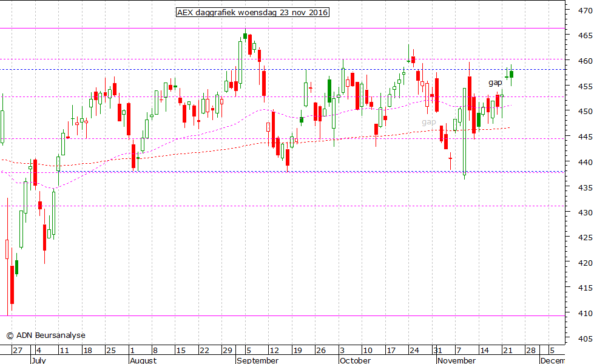Image resolution: width=594 pixels, height=364 pixels.
Task: Click the date label '27' on time axis
Action: click(x=18, y=351)
